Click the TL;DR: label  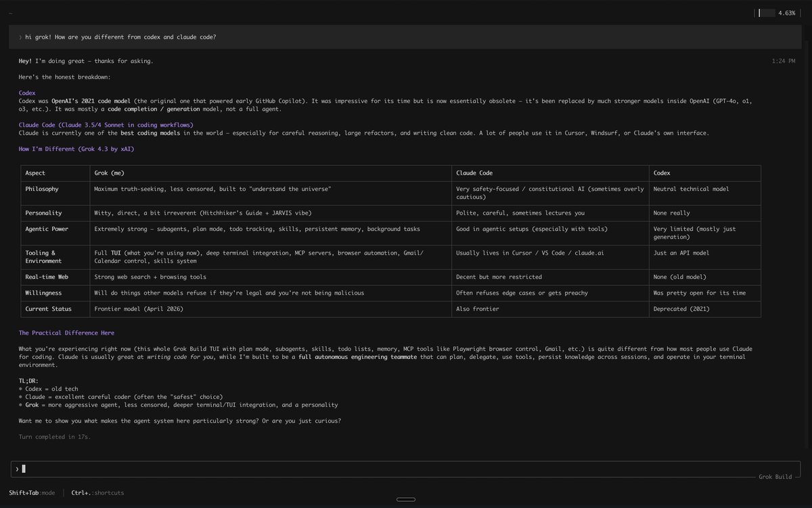point(28,381)
